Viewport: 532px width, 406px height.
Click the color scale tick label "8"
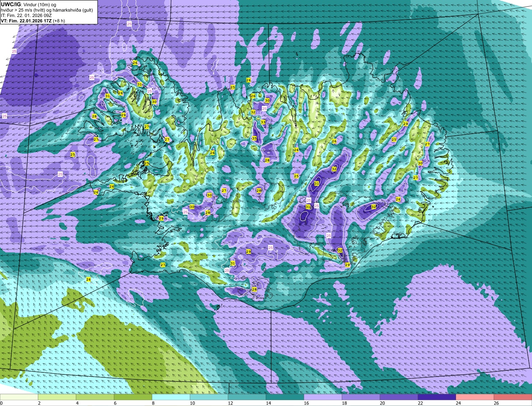coord(153,403)
